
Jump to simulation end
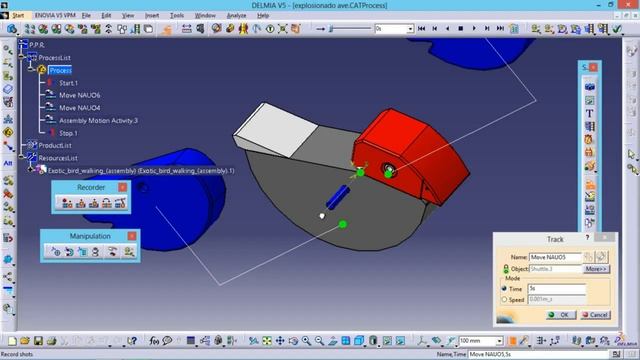click(x=500, y=28)
